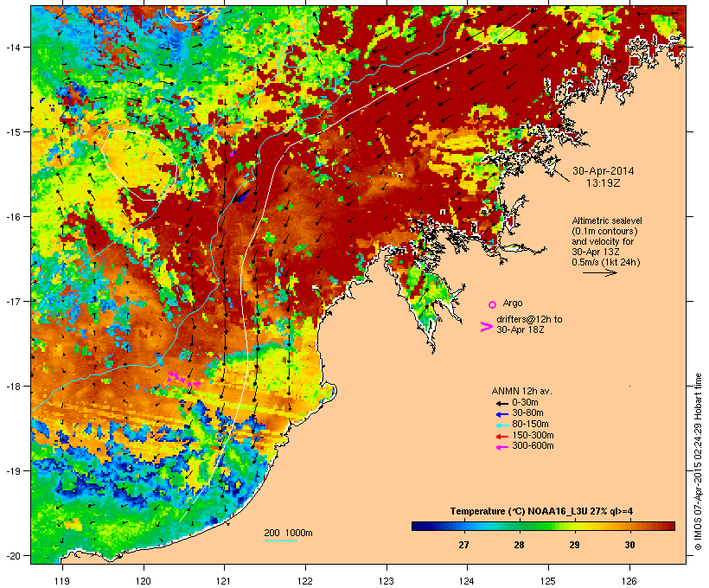Click longitude axis label 121
Viewport: 709px width, 588px height.
[x=224, y=581]
